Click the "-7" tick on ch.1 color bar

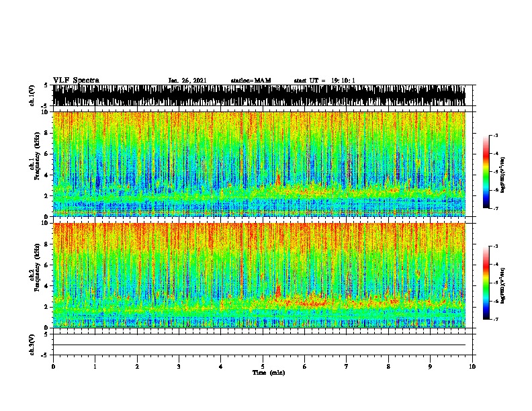tap(495, 208)
